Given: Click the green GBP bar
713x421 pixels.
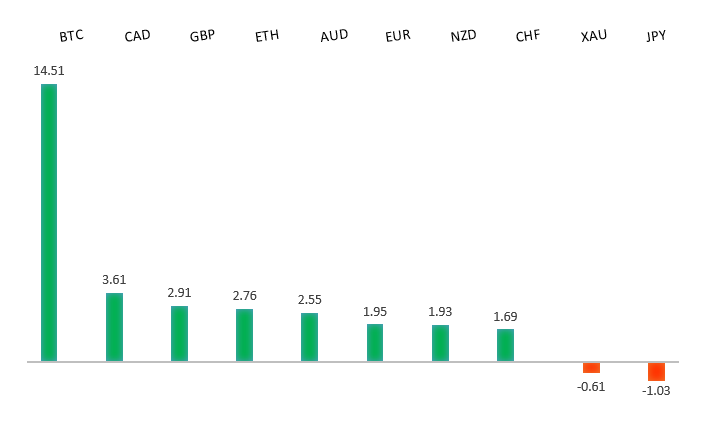Looking at the screenshot, I should tap(179, 333).
